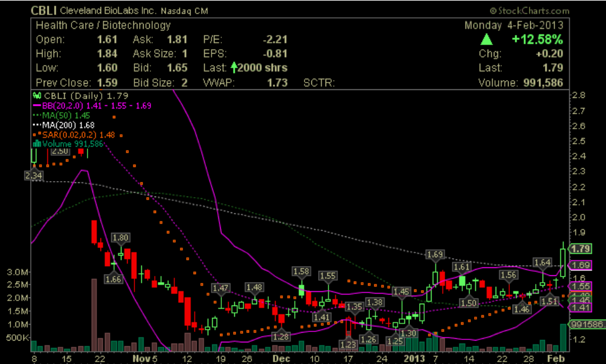606x364 pixels.
Task: Click the Health Care / Biotechnology sector text
Action: [x=103, y=25]
